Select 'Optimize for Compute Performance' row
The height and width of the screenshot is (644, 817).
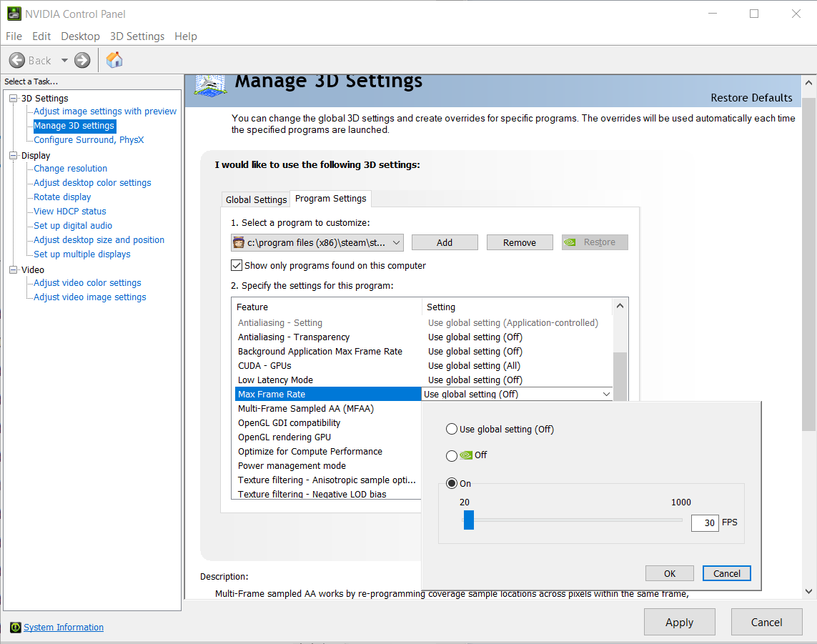tap(328, 451)
